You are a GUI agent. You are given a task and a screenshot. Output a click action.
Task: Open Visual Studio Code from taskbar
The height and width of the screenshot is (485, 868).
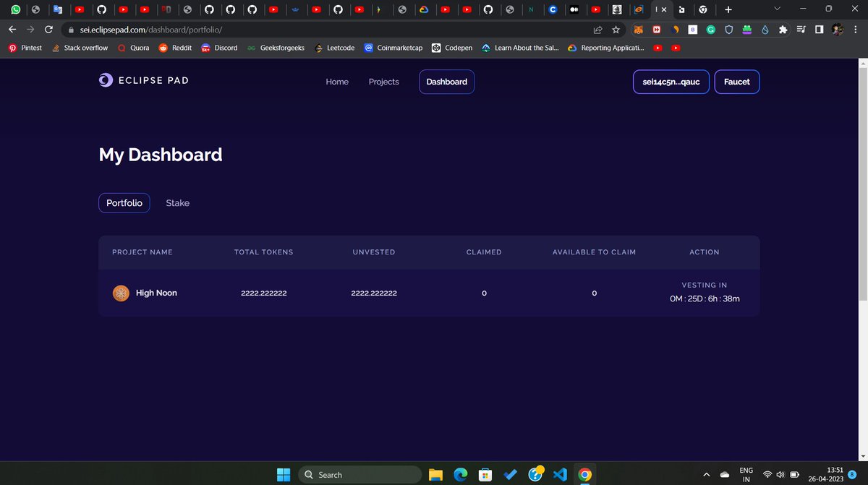(560, 474)
